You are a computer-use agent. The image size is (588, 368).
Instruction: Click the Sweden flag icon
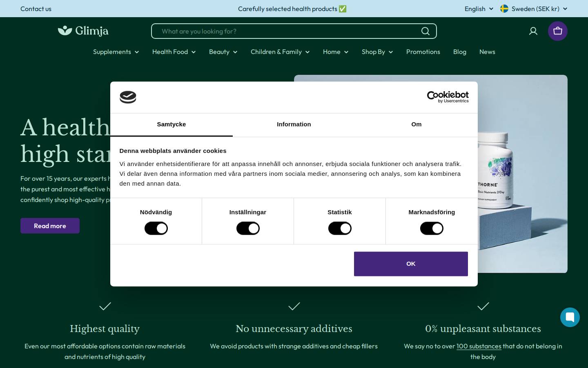[504, 9]
